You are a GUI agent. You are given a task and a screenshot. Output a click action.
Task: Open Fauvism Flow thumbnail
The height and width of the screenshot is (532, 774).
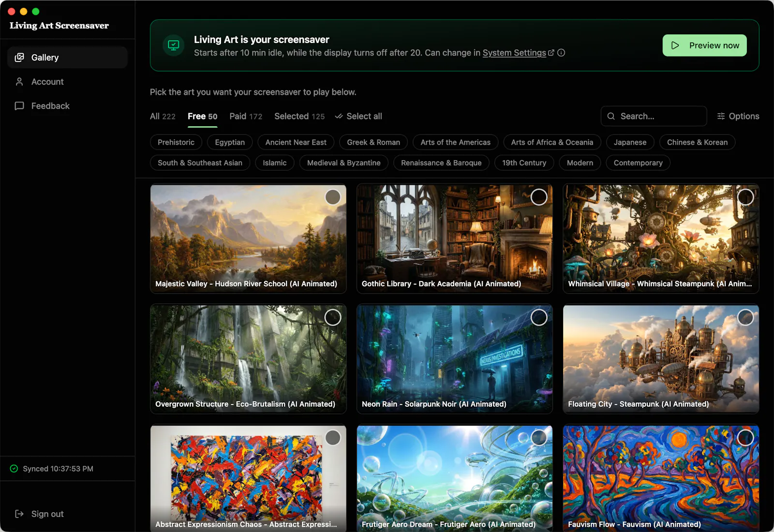click(661, 479)
